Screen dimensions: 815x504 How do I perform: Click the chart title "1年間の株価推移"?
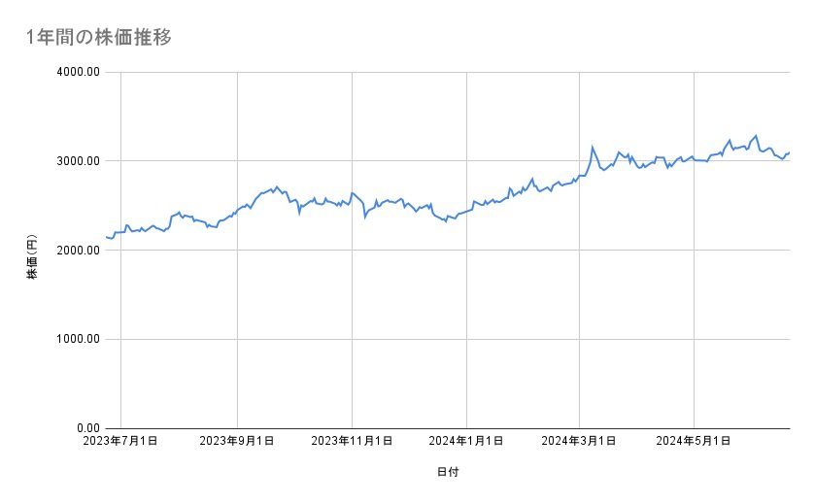coord(100,37)
